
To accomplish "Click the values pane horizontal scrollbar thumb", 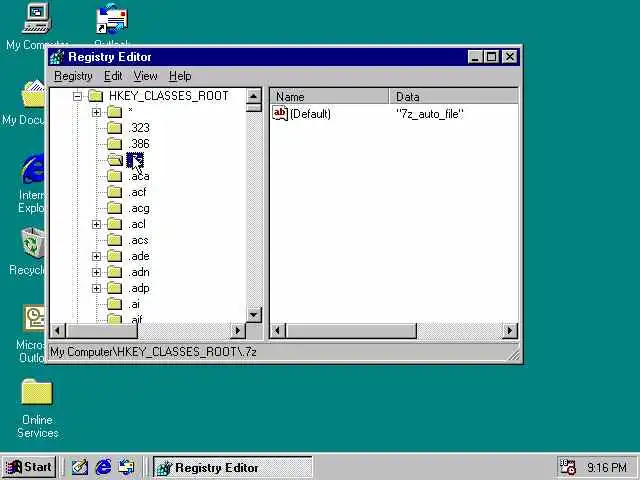I will pos(351,331).
